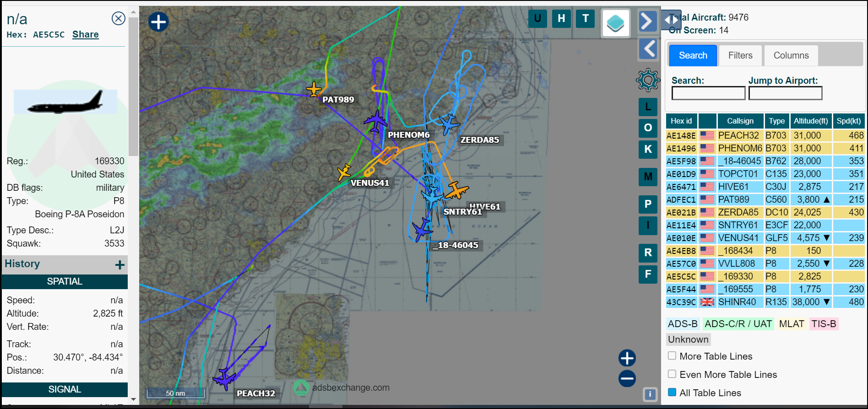
Task: Select the VVLL808 row in aircraft table
Action: pos(765,264)
